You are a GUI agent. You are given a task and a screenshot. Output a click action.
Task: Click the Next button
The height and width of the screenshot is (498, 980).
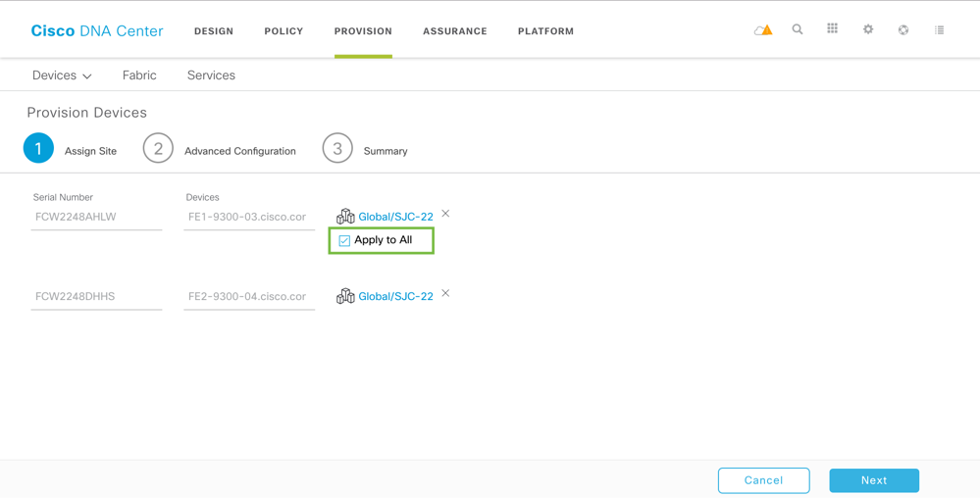pyautogui.click(x=874, y=480)
